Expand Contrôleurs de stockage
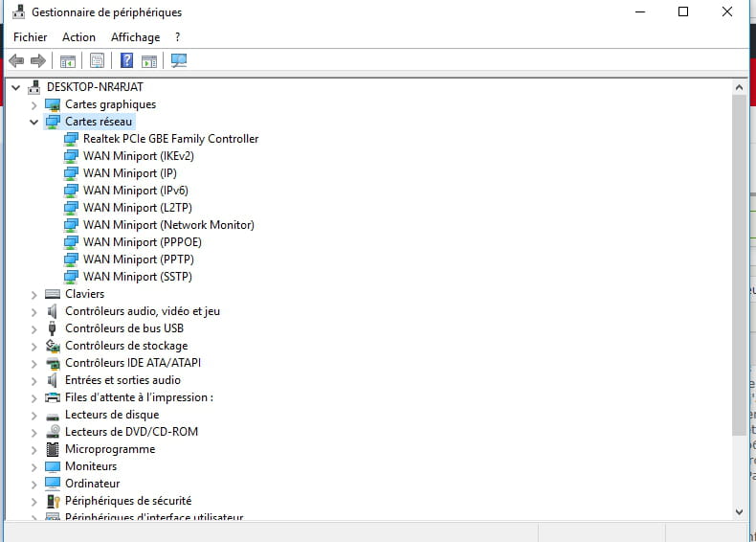The height and width of the screenshot is (542, 756). pyautogui.click(x=33, y=347)
